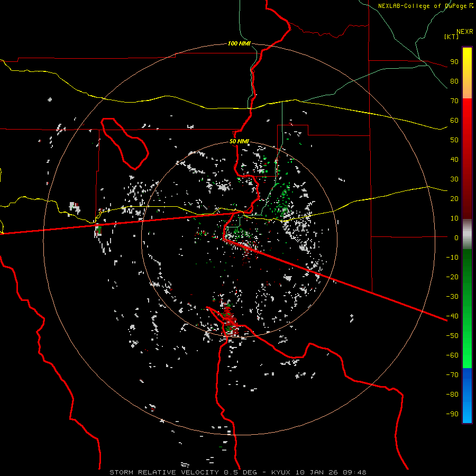Click the 09:48 timestamp in caption
Image resolution: width=476 pixels, height=476 pixels.
pyautogui.click(x=354, y=472)
